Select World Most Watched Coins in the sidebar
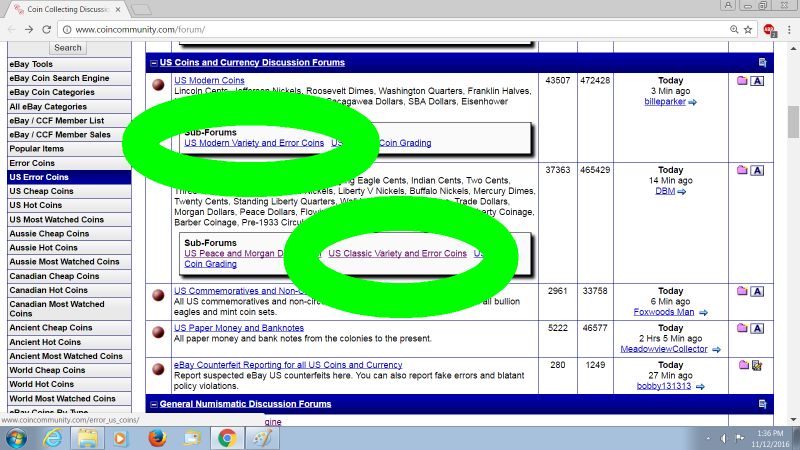Viewport: 800px width, 450px height. [x=69, y=398]
